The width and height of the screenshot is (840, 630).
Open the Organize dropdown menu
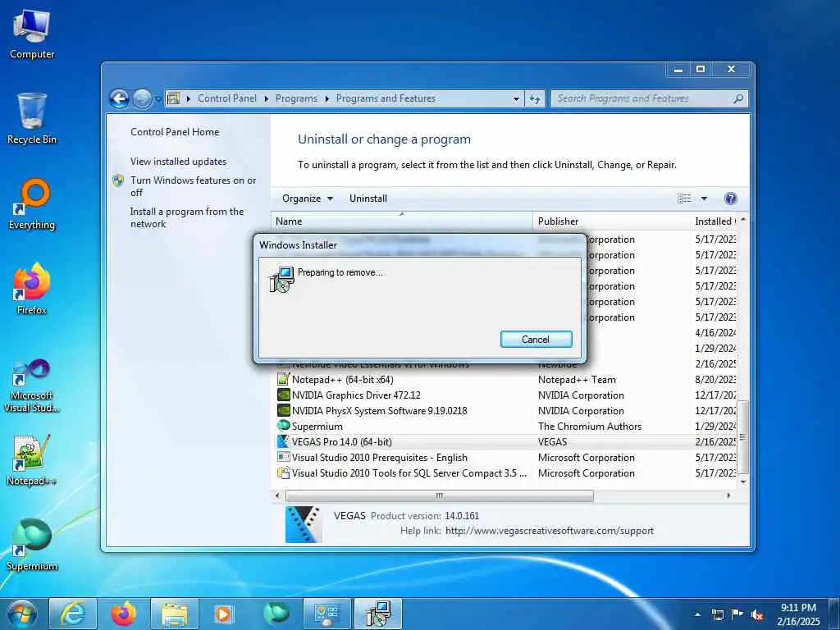point(308,199)
